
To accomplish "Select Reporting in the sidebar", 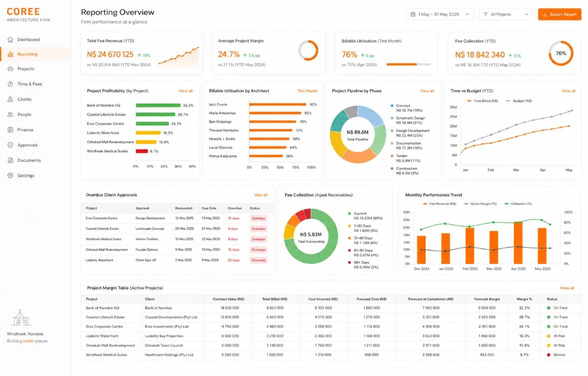I will point(35,54).
